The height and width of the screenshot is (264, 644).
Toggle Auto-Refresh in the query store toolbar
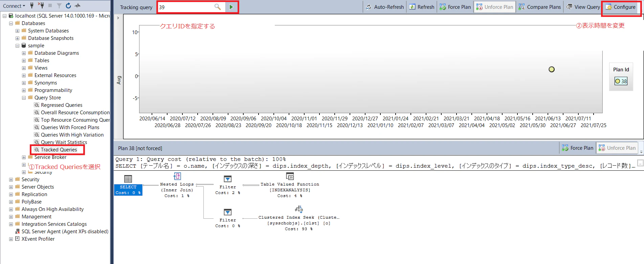(x=385, y=7)
